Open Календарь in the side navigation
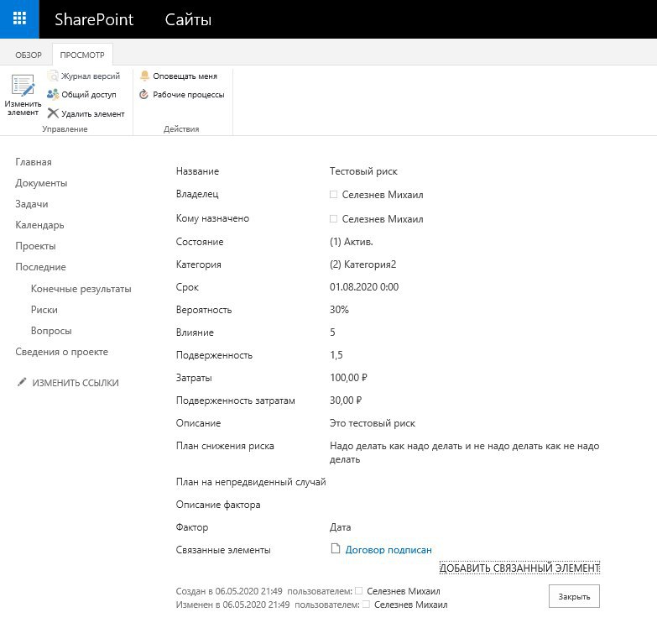 [39, 225]
